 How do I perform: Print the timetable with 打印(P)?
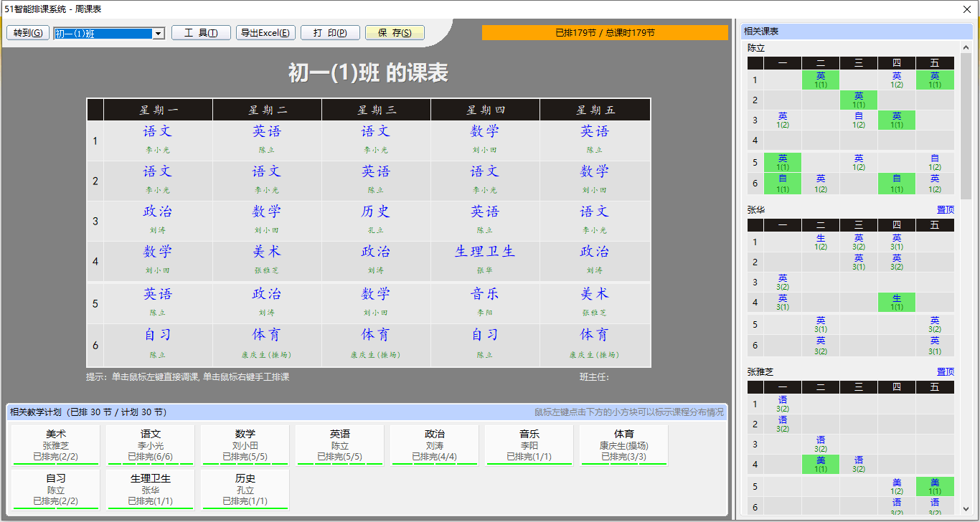coord(330,32)
